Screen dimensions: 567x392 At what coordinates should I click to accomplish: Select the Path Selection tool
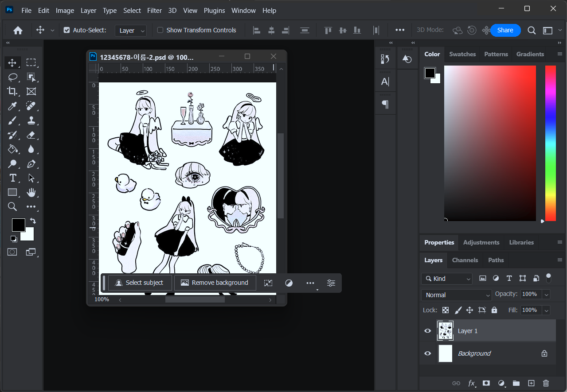pos(31,178)
